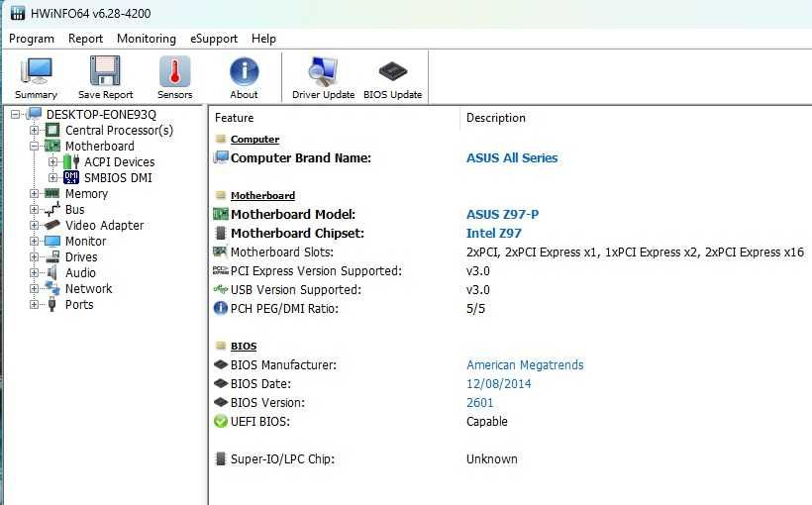The width and height of the screenshot is (812, 505).
Task: Expand the SMBIOS DMI node
Action: coord(52,177)
